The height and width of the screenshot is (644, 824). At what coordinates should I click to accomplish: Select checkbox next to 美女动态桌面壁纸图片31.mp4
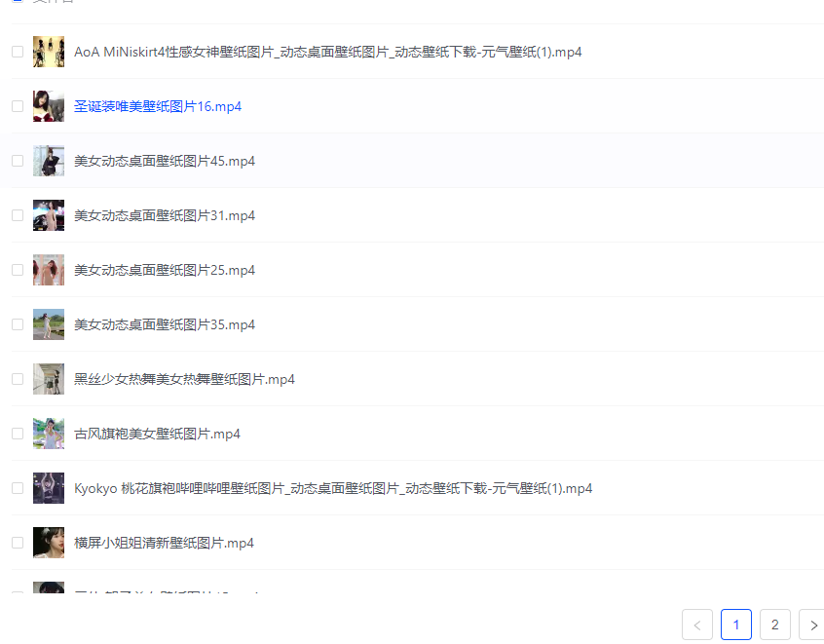[18, 215]
